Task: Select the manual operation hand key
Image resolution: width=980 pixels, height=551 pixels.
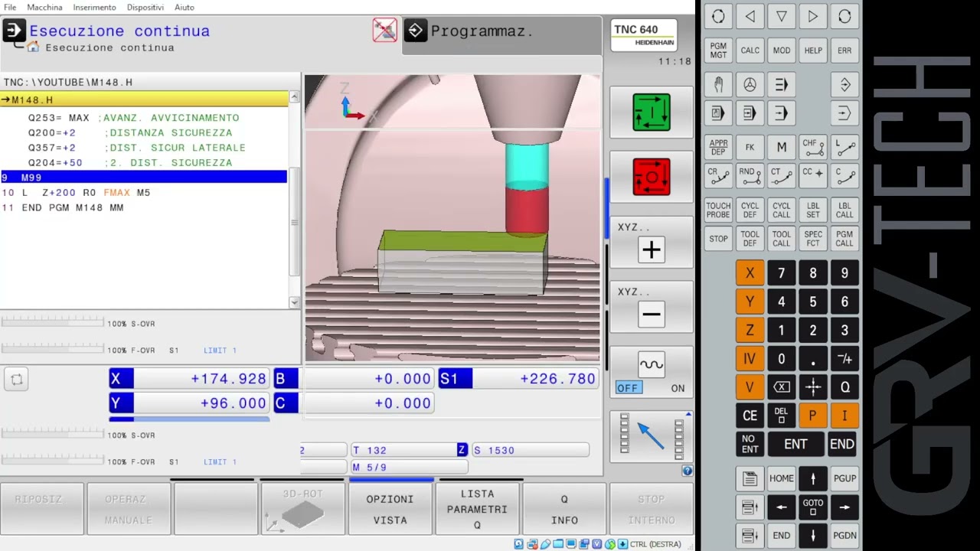Action: click(718, 84)
